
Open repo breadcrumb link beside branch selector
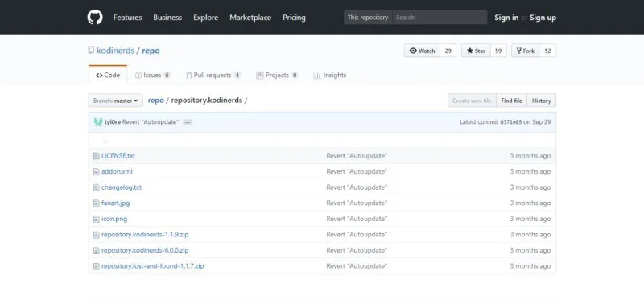155,101
